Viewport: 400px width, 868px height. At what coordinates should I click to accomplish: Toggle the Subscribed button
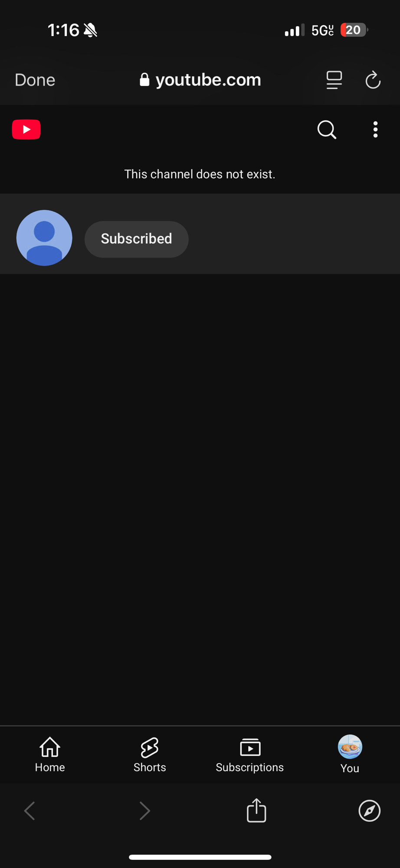136,239
